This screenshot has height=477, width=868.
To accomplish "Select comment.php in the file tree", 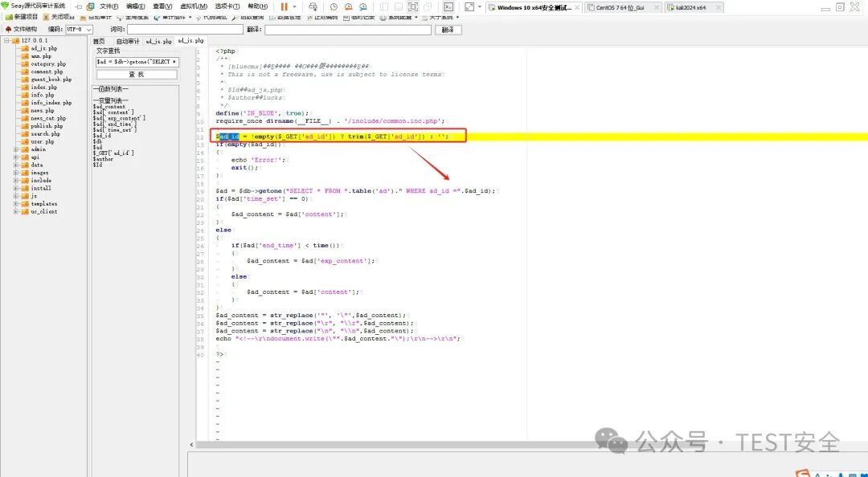I will pyautogui.click(x=47, y=72).
